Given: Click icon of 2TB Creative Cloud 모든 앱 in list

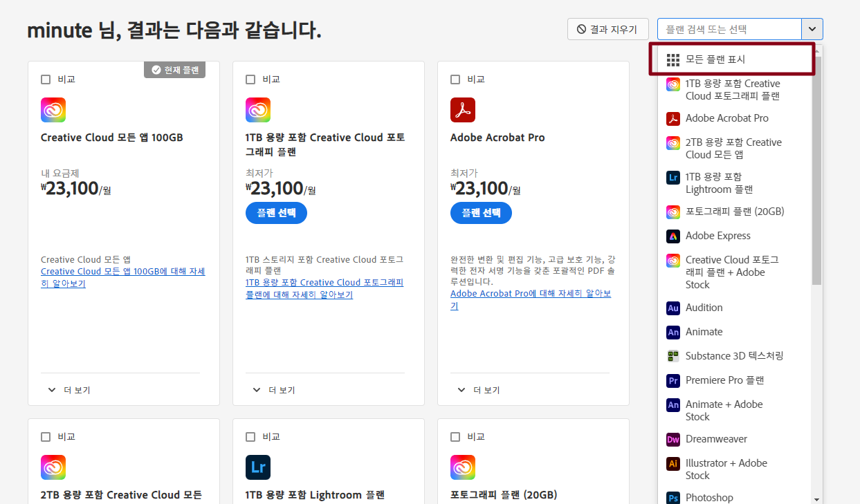Looking at the screenshot, I should (x=673, y=143).
